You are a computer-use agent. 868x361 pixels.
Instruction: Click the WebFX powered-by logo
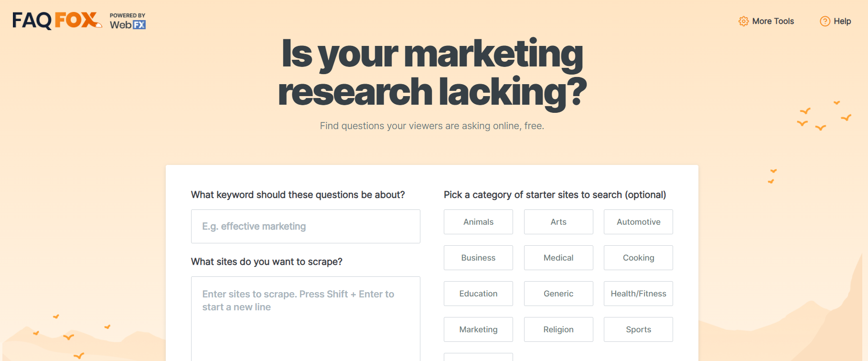click(x=128, y=22)
